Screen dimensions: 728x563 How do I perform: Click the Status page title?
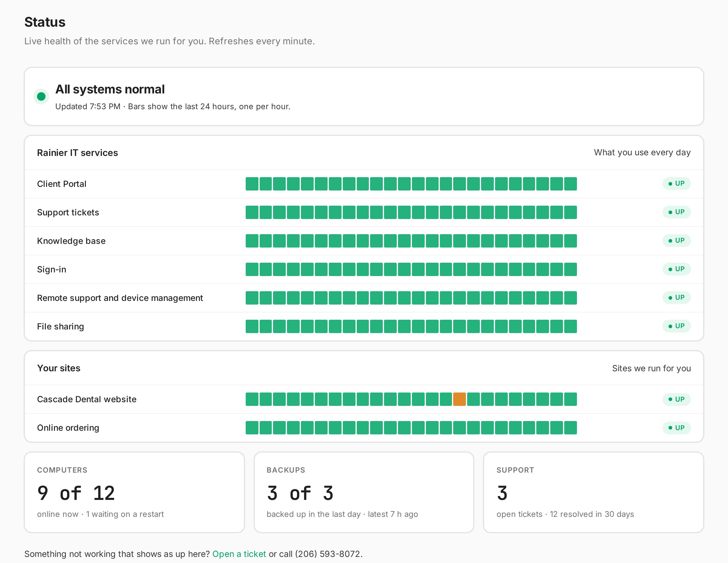coord(45,22)
